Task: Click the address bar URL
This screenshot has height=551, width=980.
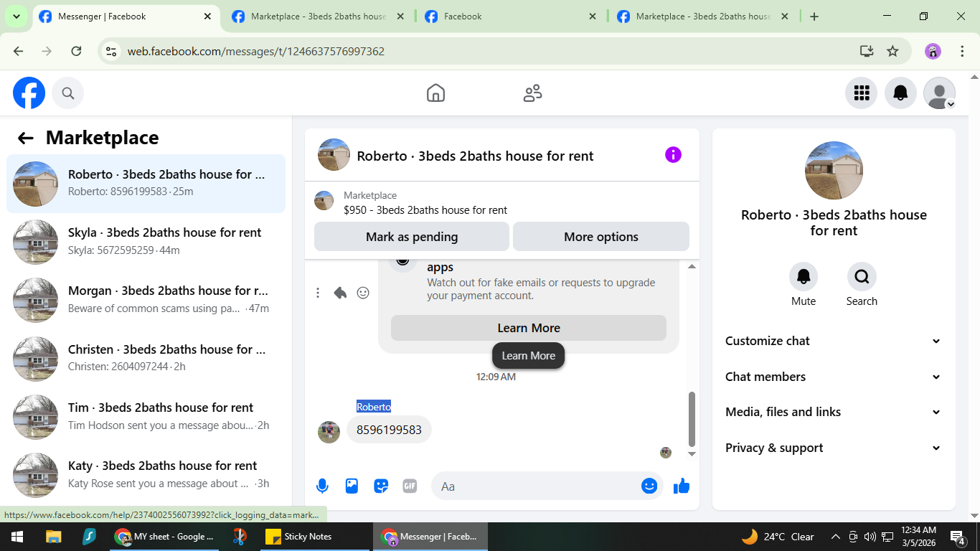Action: (256, 52)
